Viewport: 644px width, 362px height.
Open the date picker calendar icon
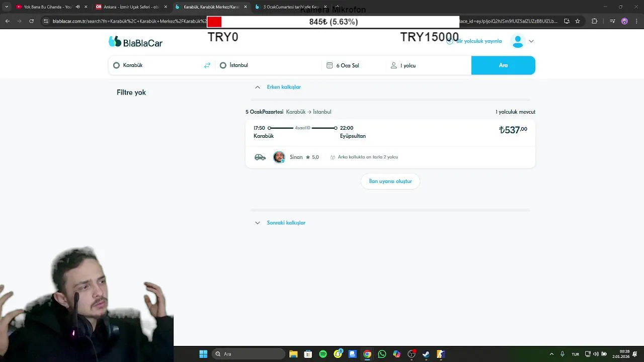(330, 65)
